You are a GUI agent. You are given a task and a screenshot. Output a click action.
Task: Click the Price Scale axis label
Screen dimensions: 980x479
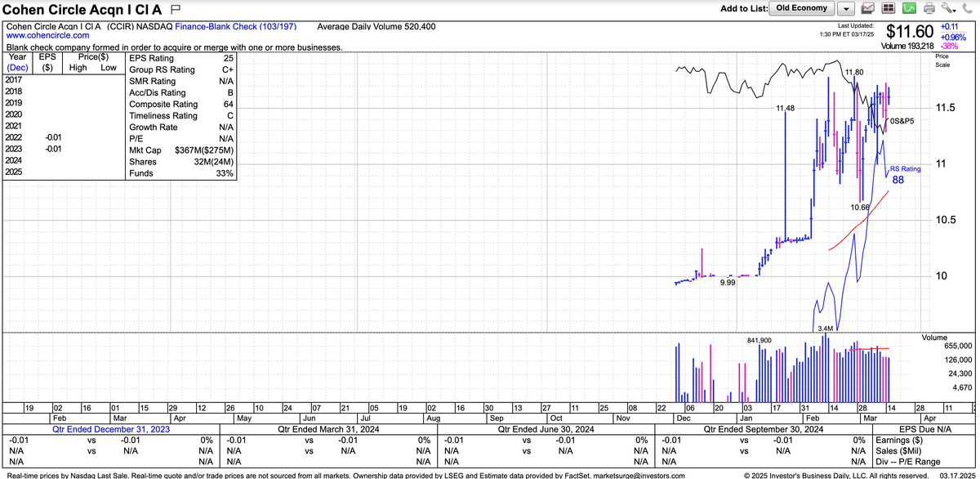pos(942,60)
